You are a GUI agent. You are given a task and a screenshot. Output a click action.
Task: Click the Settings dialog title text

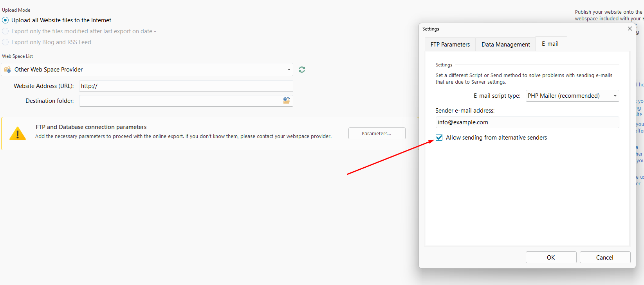[431, 29]
